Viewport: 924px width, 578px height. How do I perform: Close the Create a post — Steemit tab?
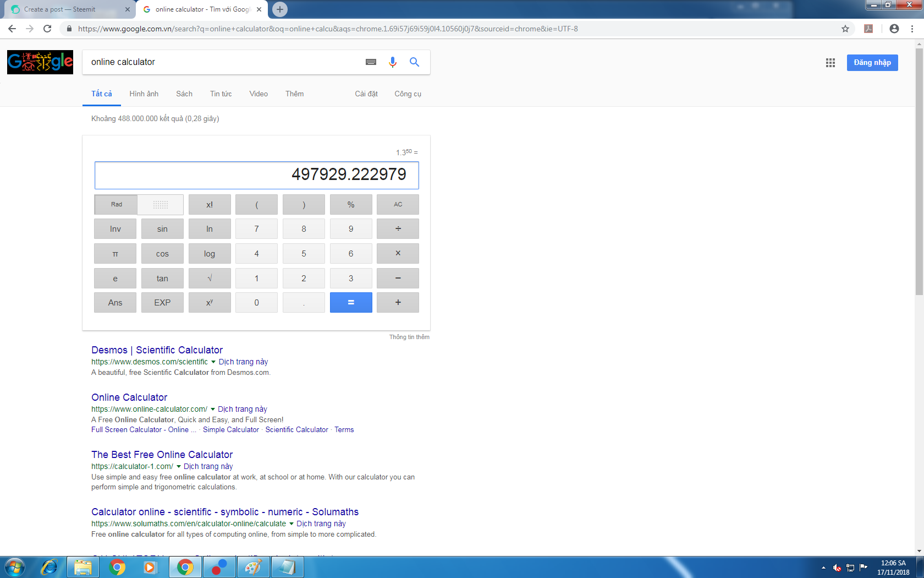(128, 9)
